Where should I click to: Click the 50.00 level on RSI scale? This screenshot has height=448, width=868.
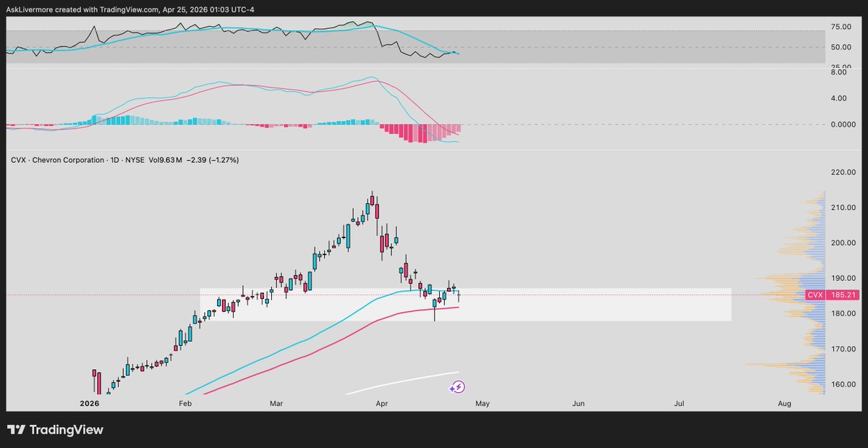tap(840, 47)
